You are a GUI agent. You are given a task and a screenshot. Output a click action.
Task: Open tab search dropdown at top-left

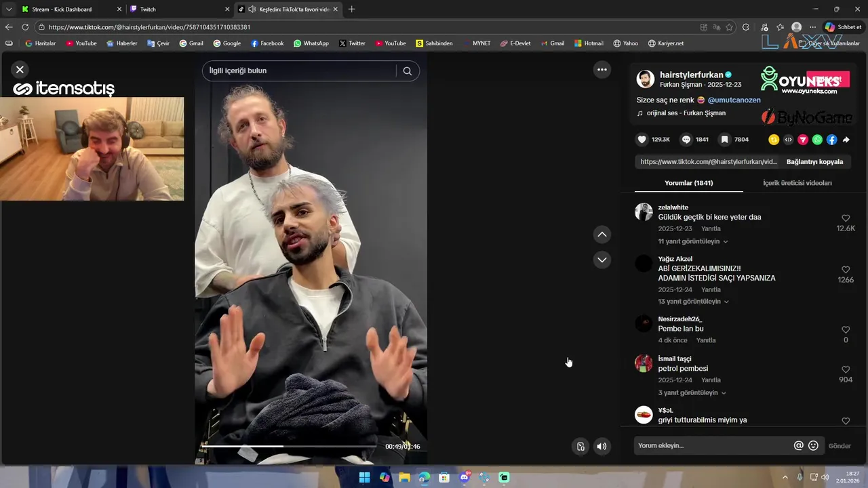[9, 9]
